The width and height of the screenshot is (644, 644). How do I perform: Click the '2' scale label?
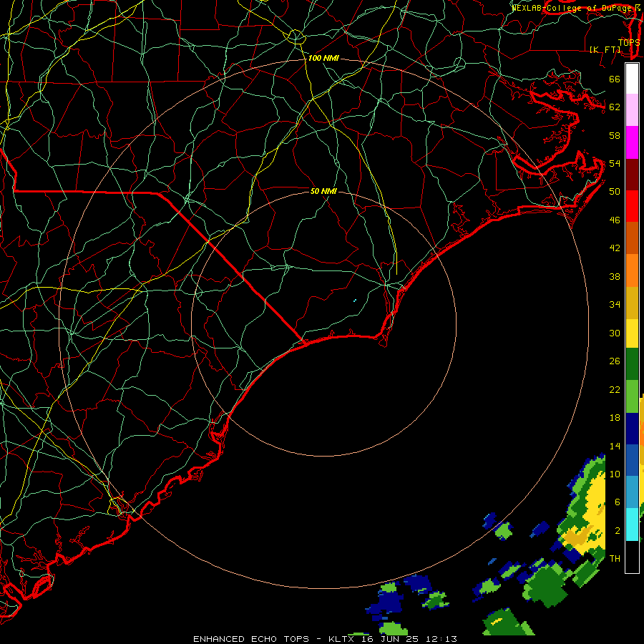618,530
